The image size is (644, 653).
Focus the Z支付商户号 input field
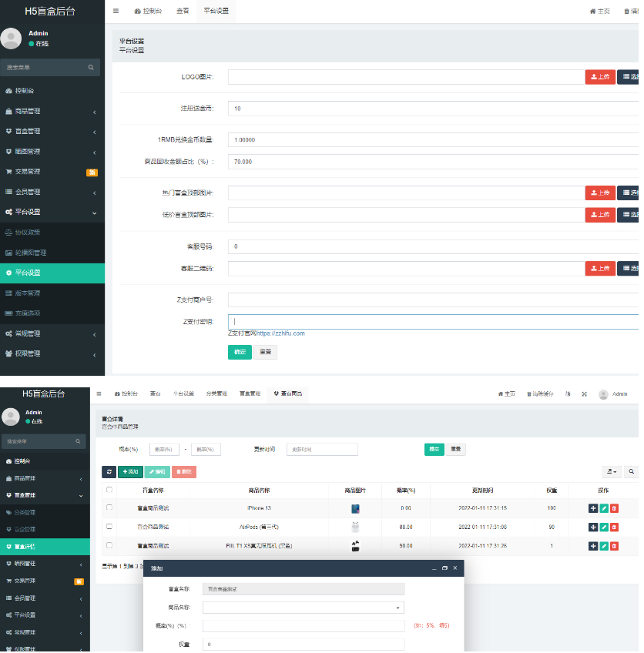[x=433, y=300]
